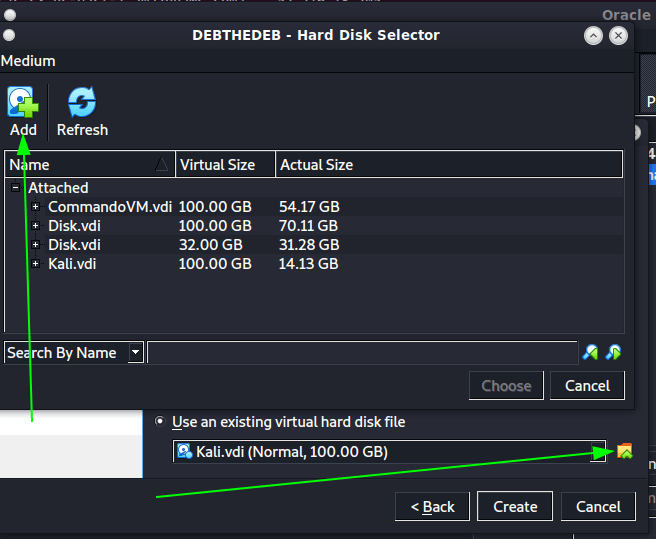The width and height of the screenshot is (656, 539).
Task: Click the find previous match icon
Action: pos(590,352)
